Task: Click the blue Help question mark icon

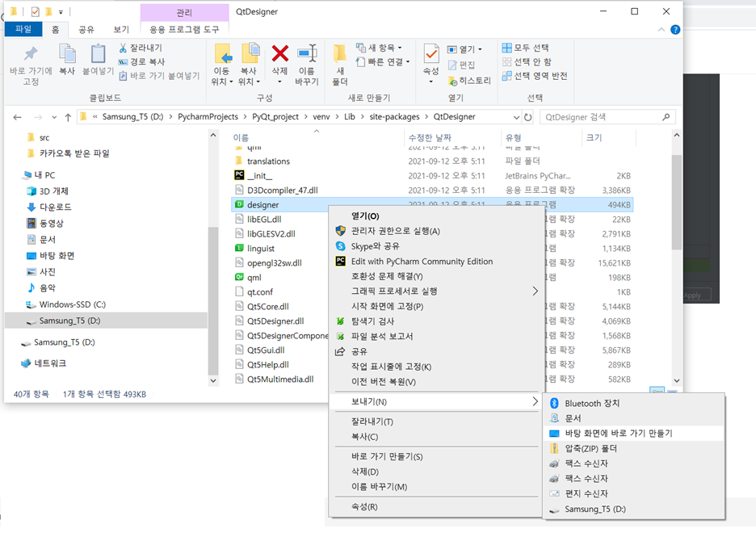Action: [x=675, y=30]
